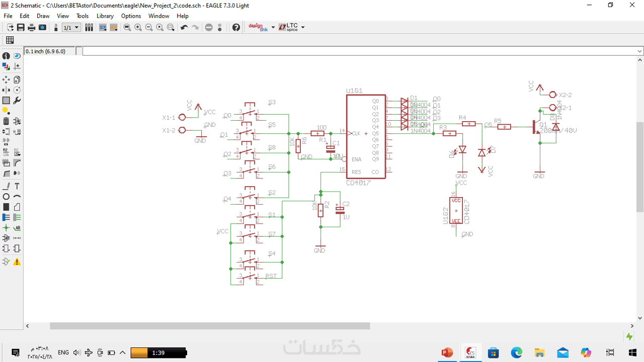Open the Edit menu
The image size is (644, 362).
[24, 16]
